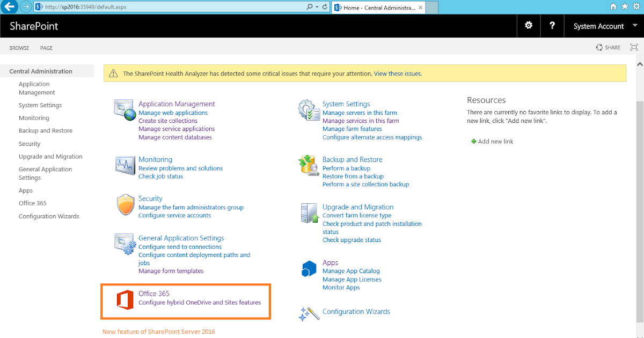Open the address bar search dropdown arrow
Viewport: 644px width, 338px height.
[317, 7]
